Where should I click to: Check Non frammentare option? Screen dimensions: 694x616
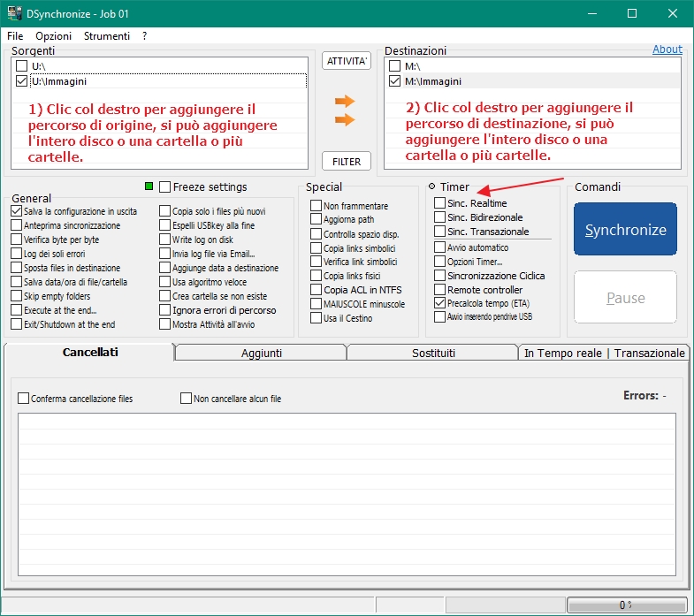(316, 205)
